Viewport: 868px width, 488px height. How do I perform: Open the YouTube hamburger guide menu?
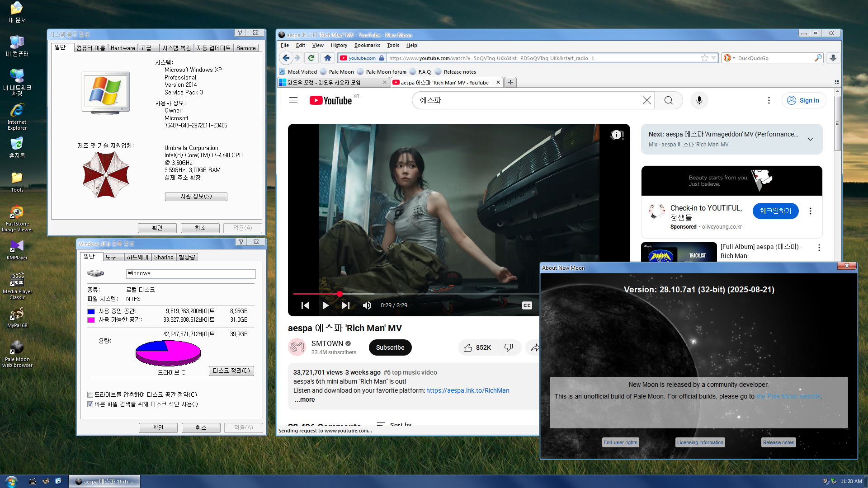tap(293, 100)
